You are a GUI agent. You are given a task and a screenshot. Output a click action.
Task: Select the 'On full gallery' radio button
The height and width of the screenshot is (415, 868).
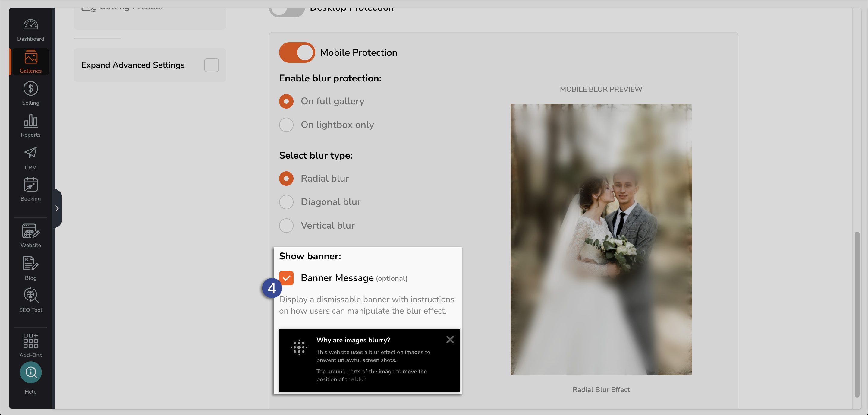pyautogui.click(x=286, y=101)
